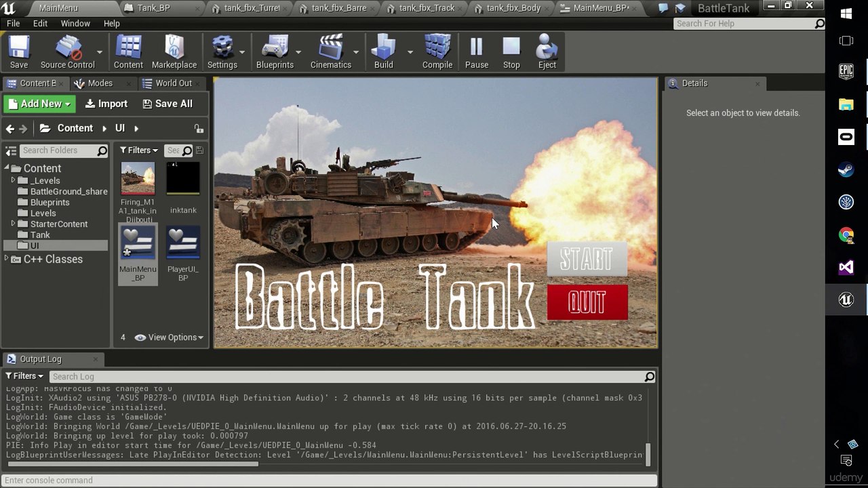This screenshot has width=868, height=488.
Task: Click the red QUIT button in viewport
Action: pyautogui.click(x=587, y=302)
